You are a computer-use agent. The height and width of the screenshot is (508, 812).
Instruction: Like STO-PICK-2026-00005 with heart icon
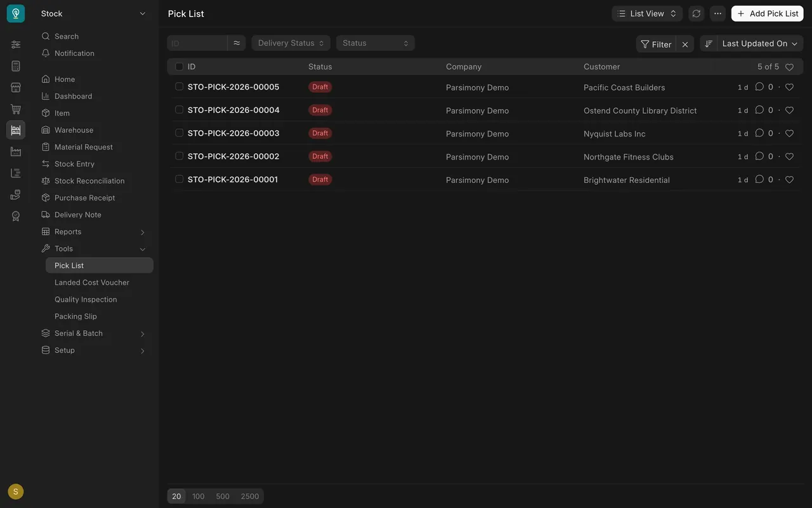(x=789, y=87)
